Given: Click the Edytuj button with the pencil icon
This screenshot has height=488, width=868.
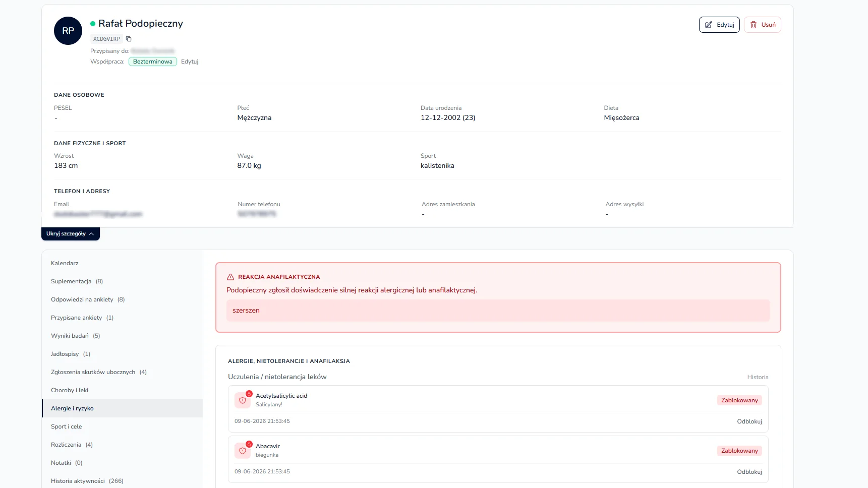Looking at the screenshot, I should pos(719,25).
